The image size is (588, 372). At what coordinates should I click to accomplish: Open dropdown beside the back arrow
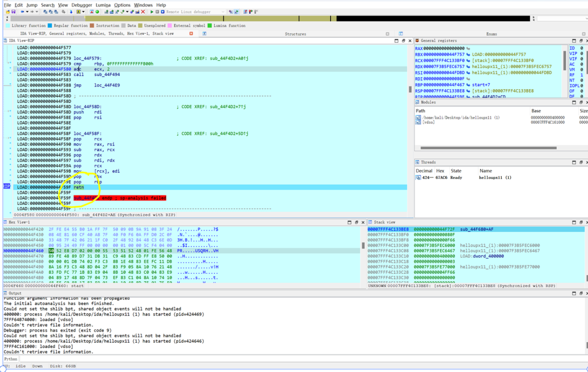pyautogui.click(x=27, y=12)
